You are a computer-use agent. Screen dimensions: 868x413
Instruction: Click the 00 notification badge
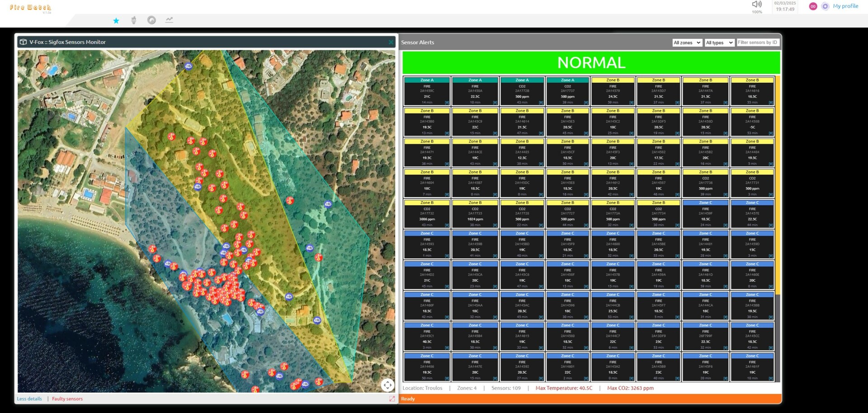pyautogui.click(x=812, y=6)
